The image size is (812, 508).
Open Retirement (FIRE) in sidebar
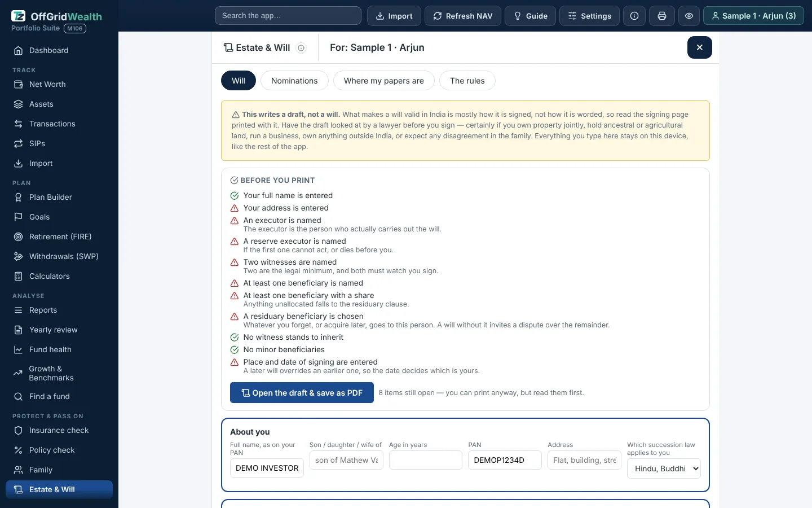click(59, 237)
